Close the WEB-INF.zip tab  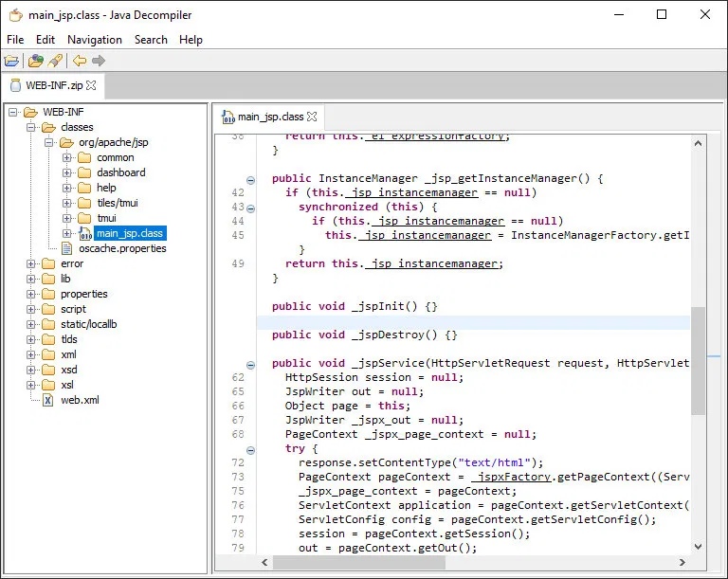coord(91,85)
